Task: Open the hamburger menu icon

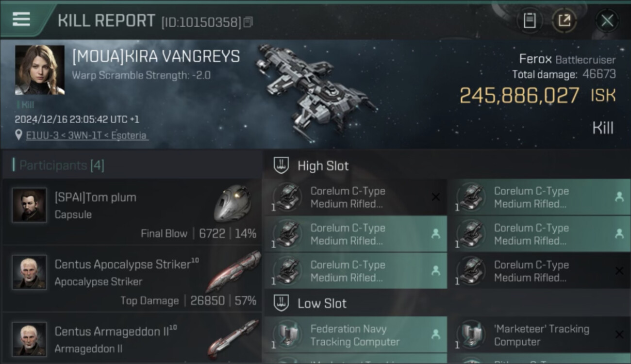Action: tap(21, 19)
